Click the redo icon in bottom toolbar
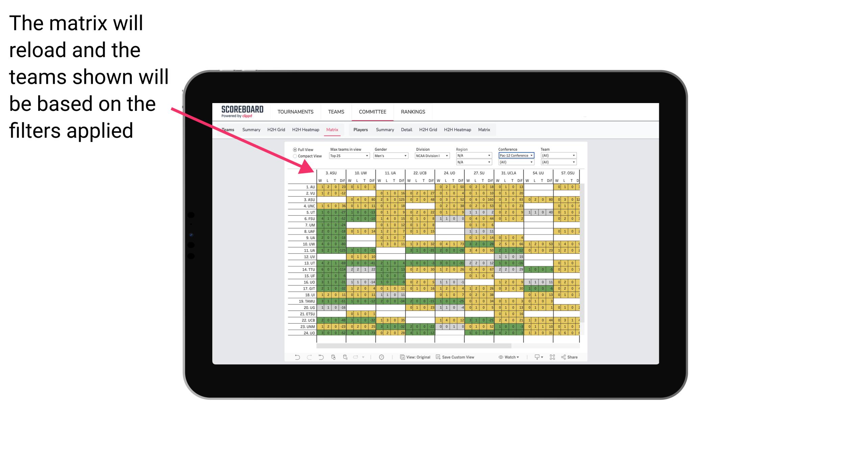This screenshot has height=467, width=868. pos(307,358)
